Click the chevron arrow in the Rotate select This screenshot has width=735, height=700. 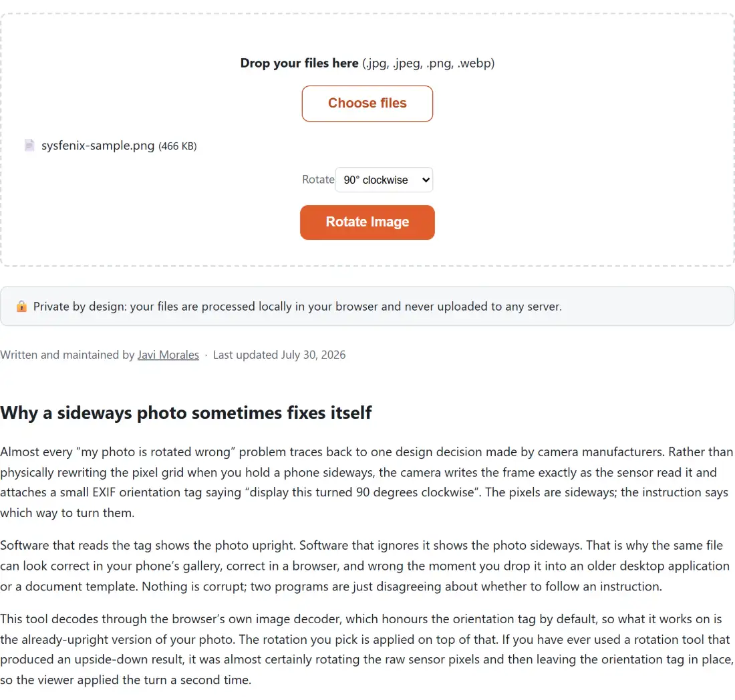426,180
